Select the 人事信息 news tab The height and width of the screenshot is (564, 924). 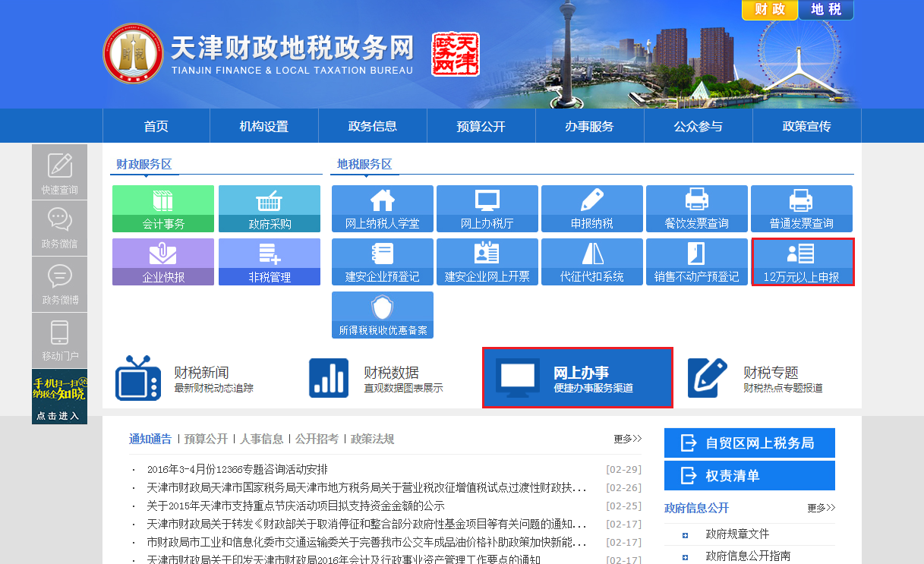(x=262, y=439)
